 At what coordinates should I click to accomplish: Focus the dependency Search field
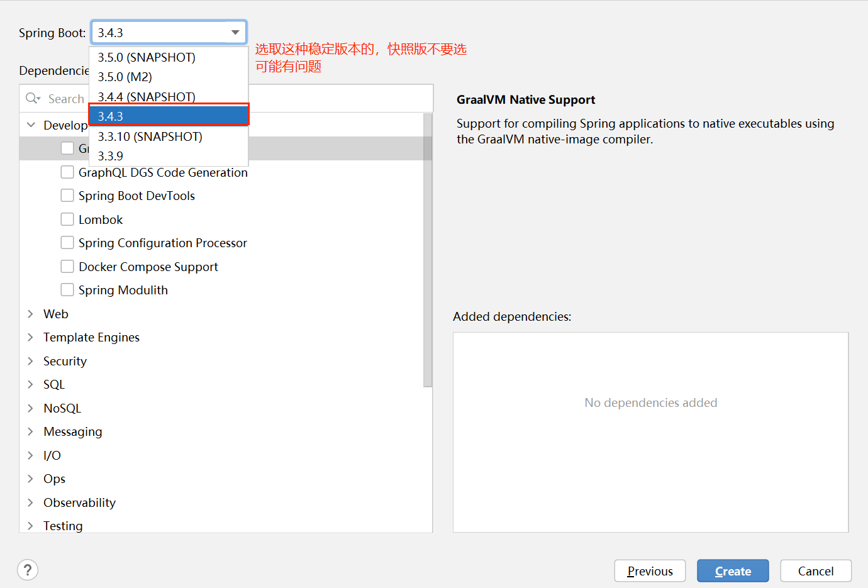pyautogui.click(x=226, y=98)
